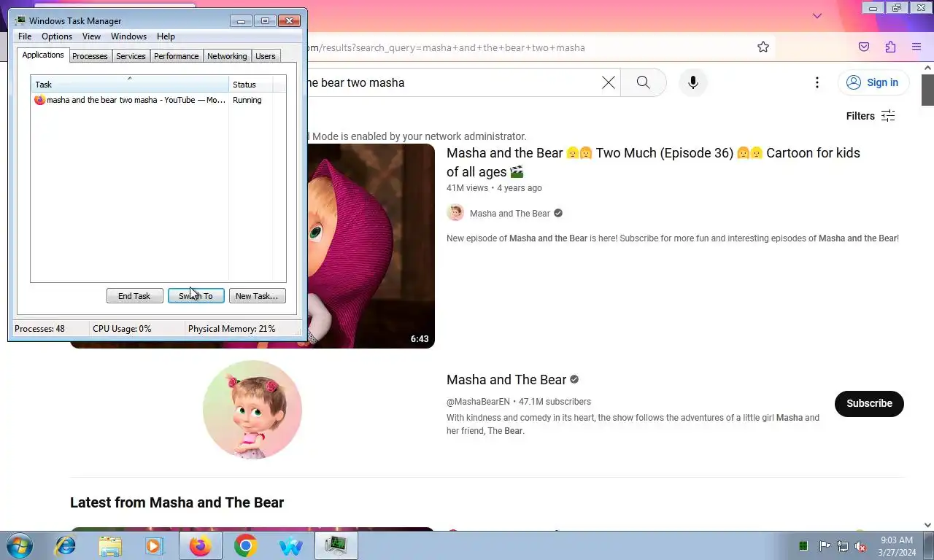Click the @MashaBearEN channel handle text
Screen dimensions: 934x560
[478, 402]
